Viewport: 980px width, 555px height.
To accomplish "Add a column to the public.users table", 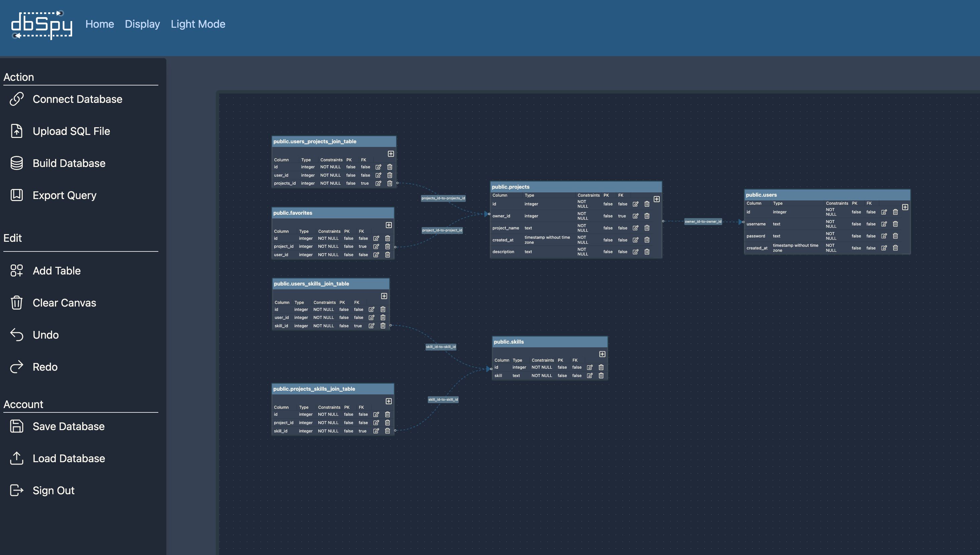I will tap(905, 207).
